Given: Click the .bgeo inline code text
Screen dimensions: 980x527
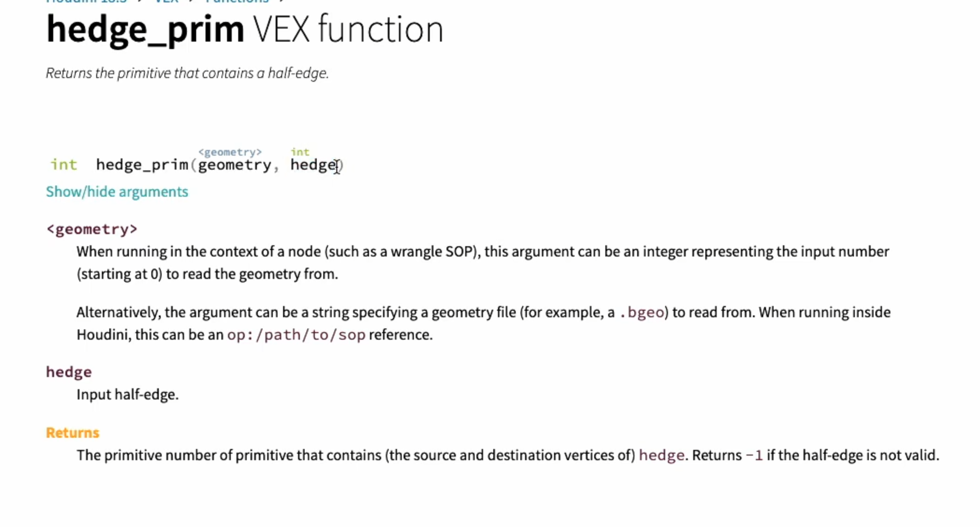Looking at the screenshot, I should click(642, 313).
